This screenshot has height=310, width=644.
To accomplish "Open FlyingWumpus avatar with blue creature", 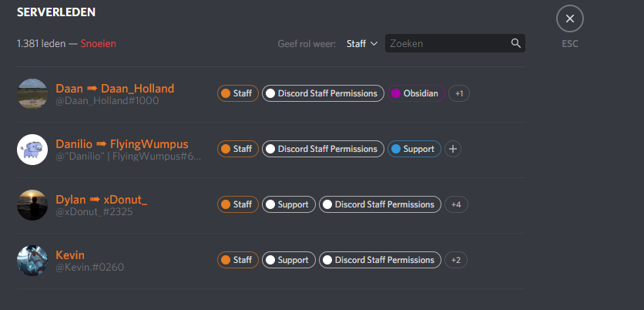I will coord(32,149).
